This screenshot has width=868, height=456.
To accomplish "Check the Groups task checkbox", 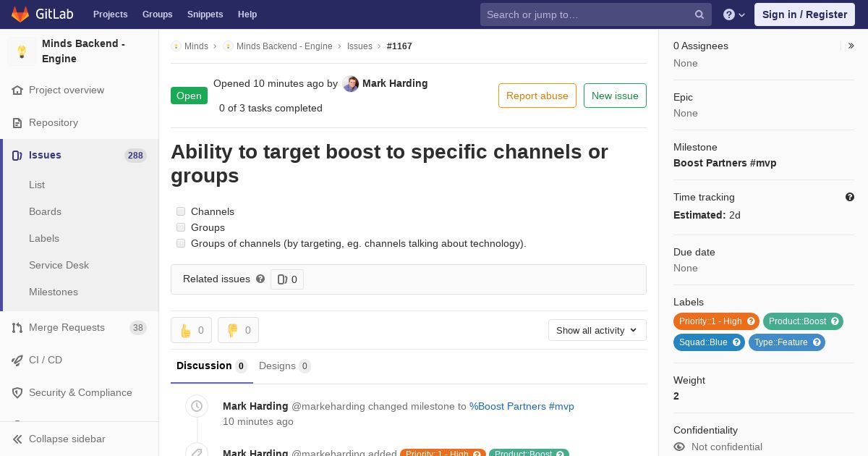I will click(x=181, y=227).
